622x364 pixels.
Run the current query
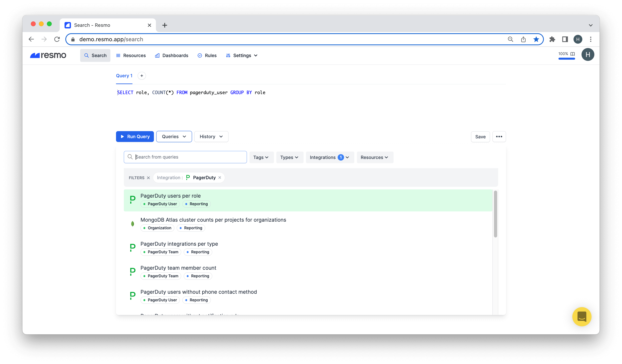pyautogui.click(x=135, y=137)
